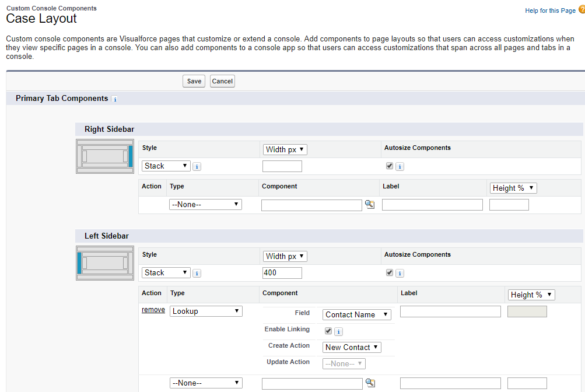The height and width of the screenshot is (392, 585).
Task: Click Left Sidebar width field showing 400
Action: point(282,273)
